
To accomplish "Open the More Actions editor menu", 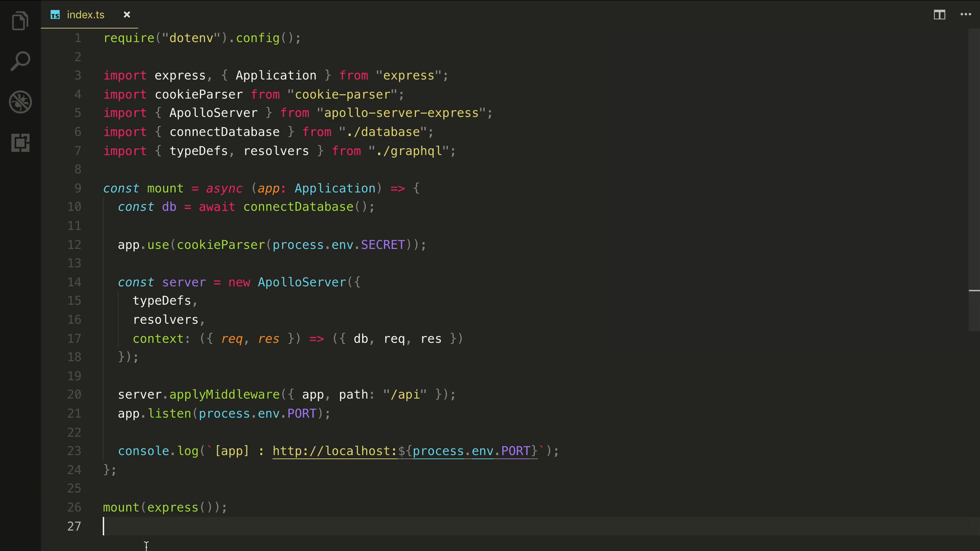I will click(966, 15).
